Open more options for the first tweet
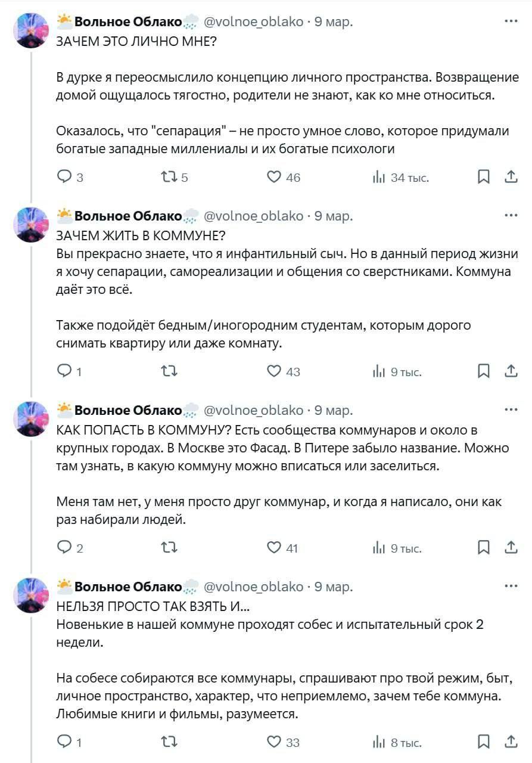 (511, 21)
